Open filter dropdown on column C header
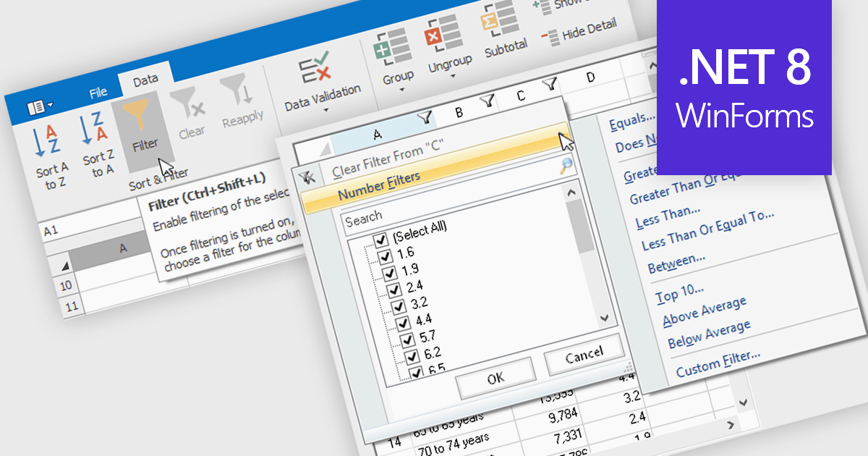868x456 pixels. click(550, 85)
